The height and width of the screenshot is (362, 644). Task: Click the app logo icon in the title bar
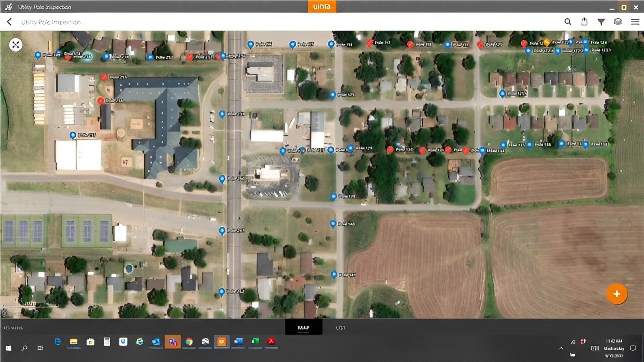click(8, 7)
